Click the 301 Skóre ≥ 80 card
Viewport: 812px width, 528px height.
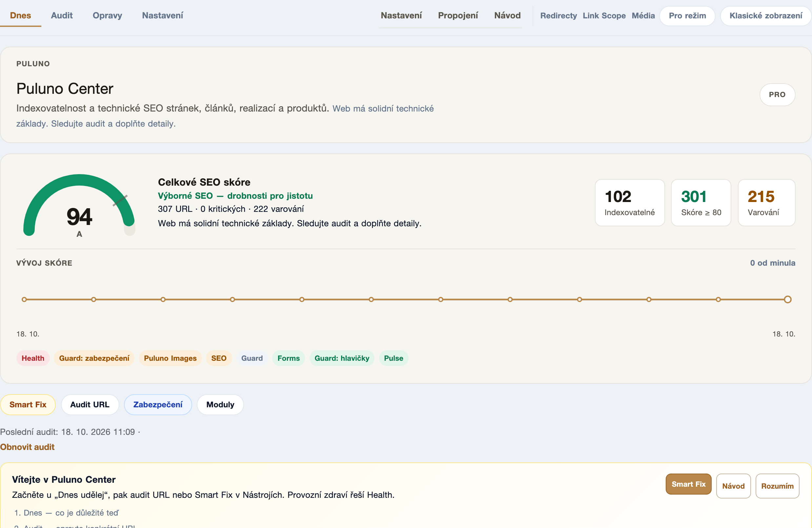click(x=701, y=203)
